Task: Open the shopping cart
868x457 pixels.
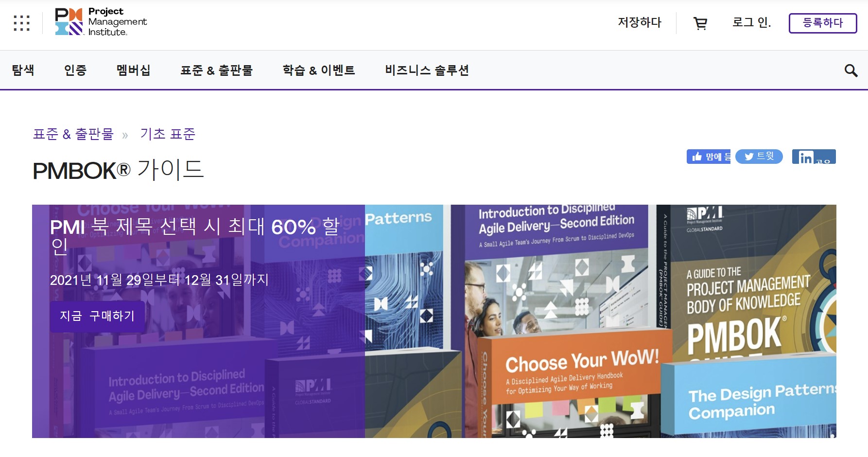Action: tap(700, 23)
